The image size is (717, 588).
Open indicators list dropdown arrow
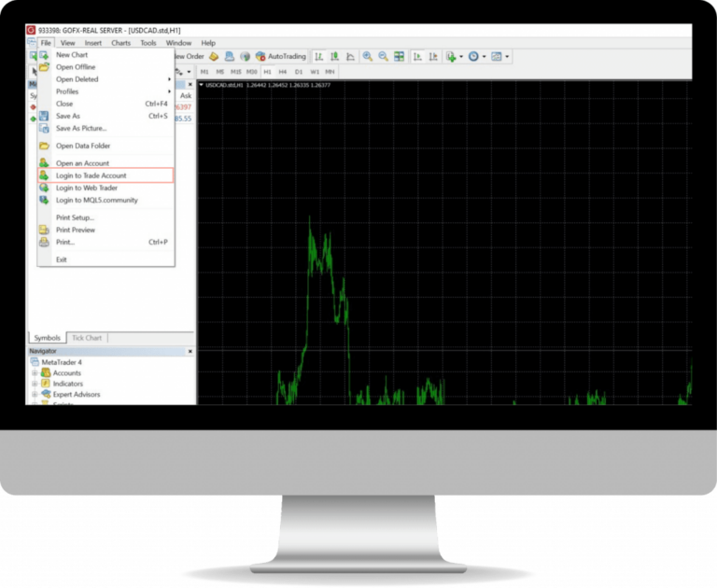pos(461,57)
